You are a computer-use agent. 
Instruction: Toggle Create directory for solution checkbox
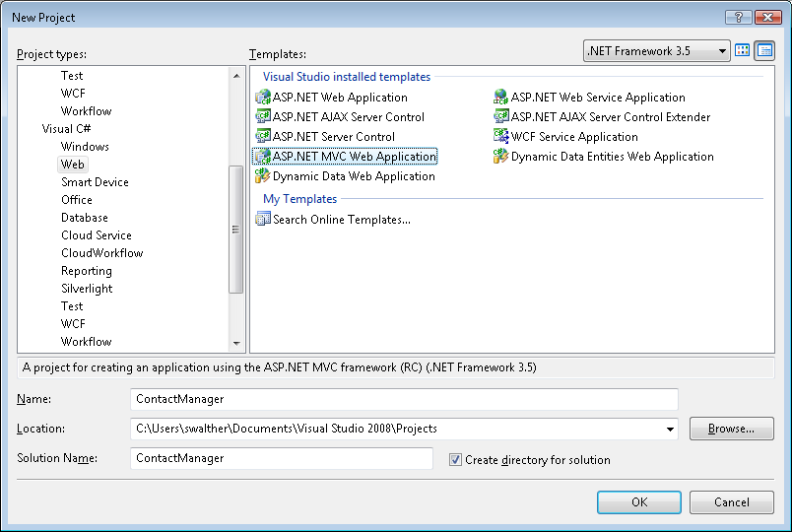(455, 459)
